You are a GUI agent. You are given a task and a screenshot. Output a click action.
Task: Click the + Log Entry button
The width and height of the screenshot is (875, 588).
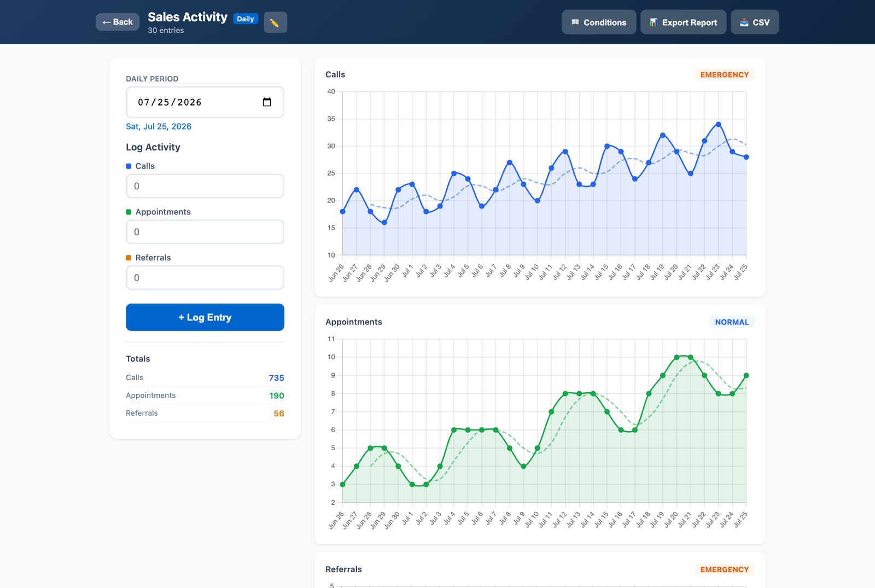(205, 317)
